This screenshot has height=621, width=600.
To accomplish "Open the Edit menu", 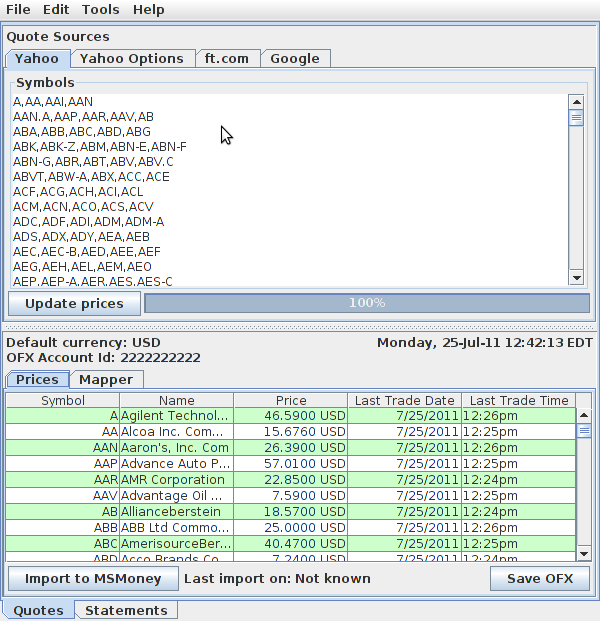I will click(x=56, y=10).
